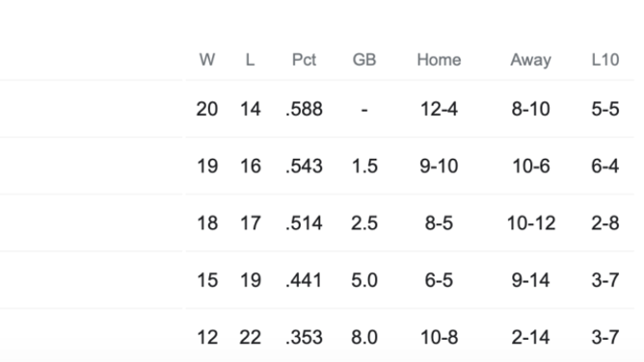Click the 9-10 home record cell
644x362 pixels.
point(439,166)
